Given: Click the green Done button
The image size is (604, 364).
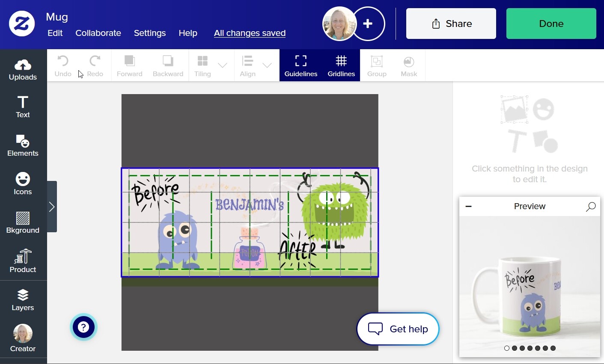Looking at the screenshot, I should click(551, 24).
